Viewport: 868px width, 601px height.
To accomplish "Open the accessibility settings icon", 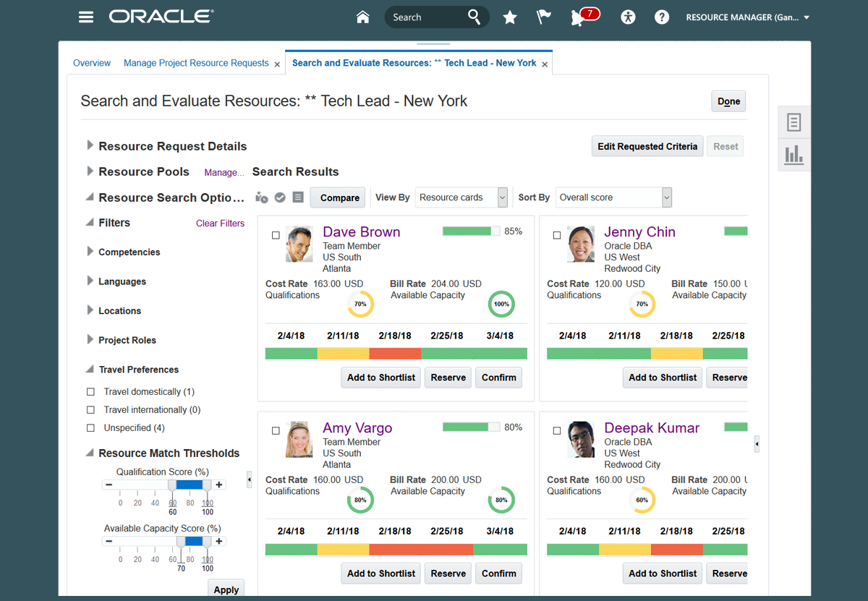I will [628, 17].
